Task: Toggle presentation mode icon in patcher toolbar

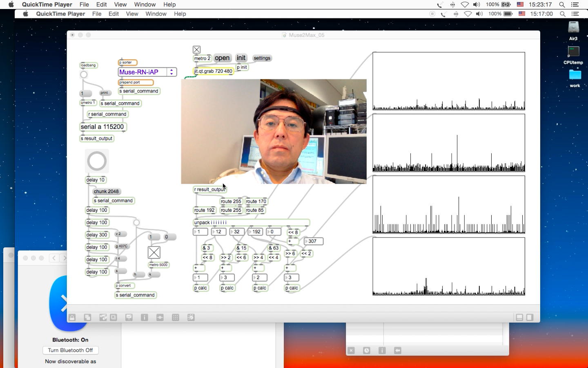Action: 129,317
